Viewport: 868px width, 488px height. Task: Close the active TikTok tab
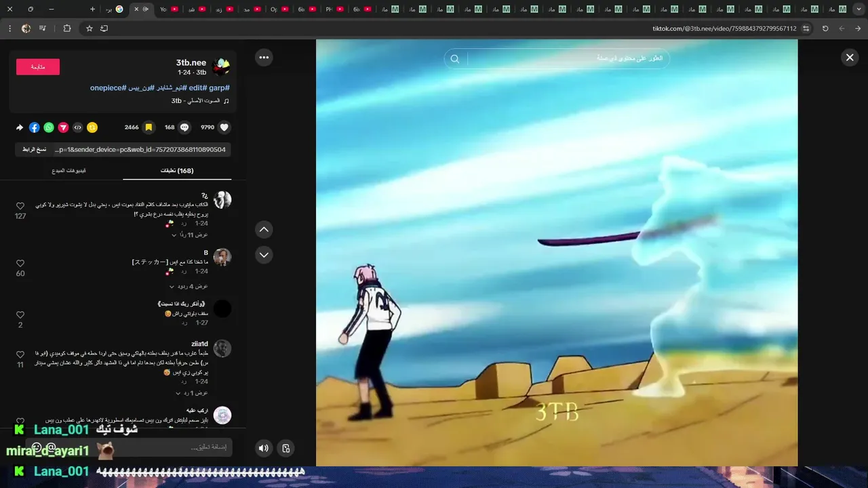coord(136,9)
